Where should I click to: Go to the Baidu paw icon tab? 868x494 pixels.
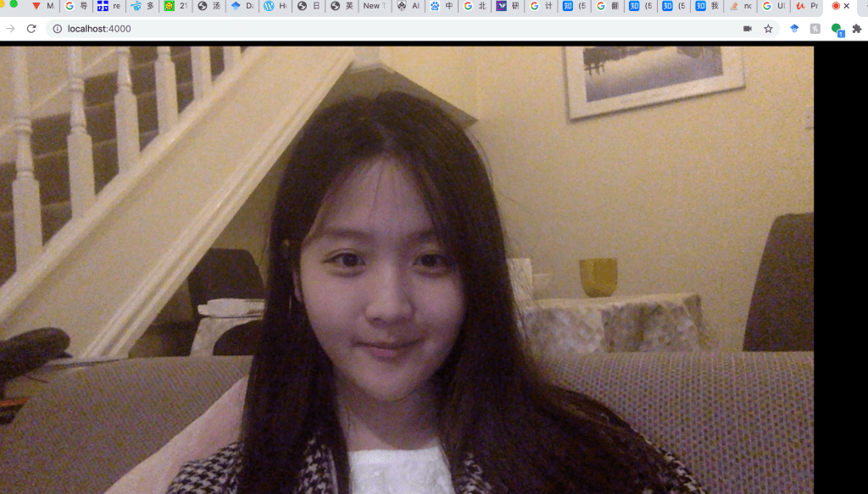pos(442,6)
